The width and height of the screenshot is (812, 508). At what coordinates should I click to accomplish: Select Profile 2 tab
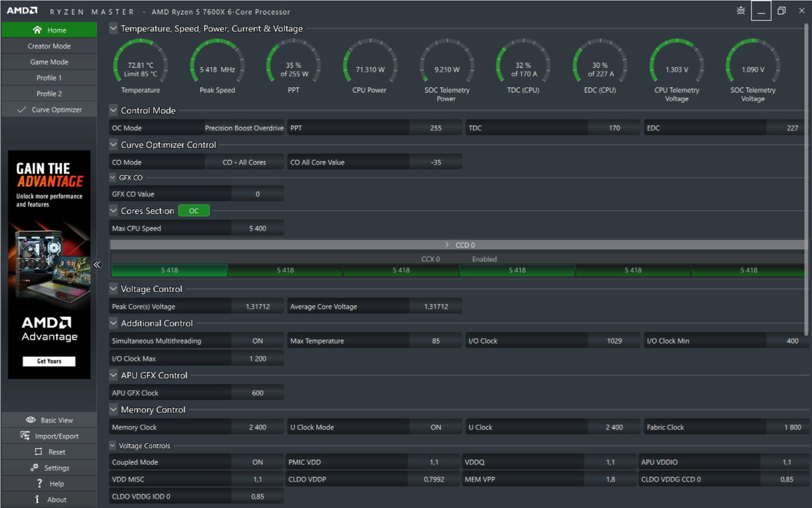click(49, 93)
